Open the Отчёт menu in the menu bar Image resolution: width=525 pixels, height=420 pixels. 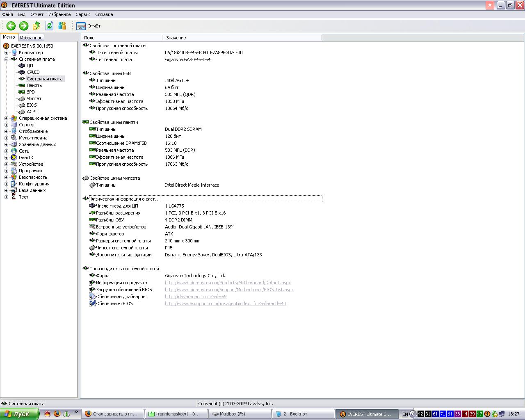(x=37, y=14)
